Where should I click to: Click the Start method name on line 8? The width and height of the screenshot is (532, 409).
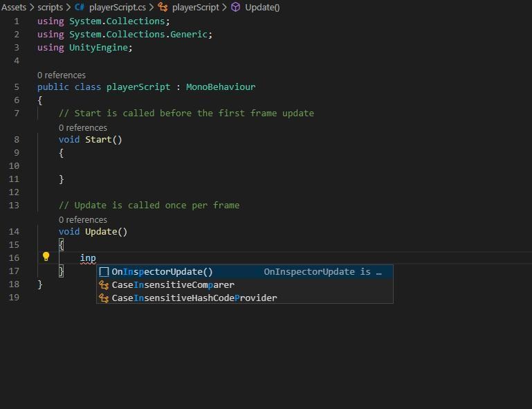(98, 140)
